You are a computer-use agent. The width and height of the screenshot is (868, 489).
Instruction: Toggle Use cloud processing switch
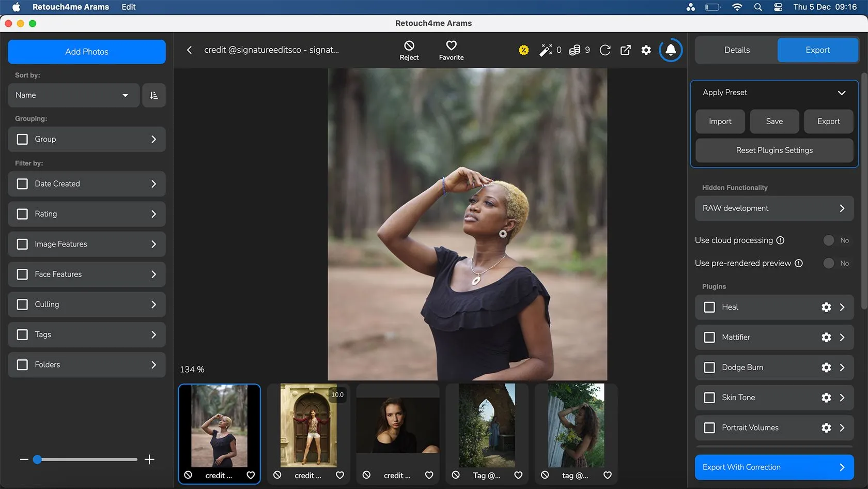pos(829,240)
